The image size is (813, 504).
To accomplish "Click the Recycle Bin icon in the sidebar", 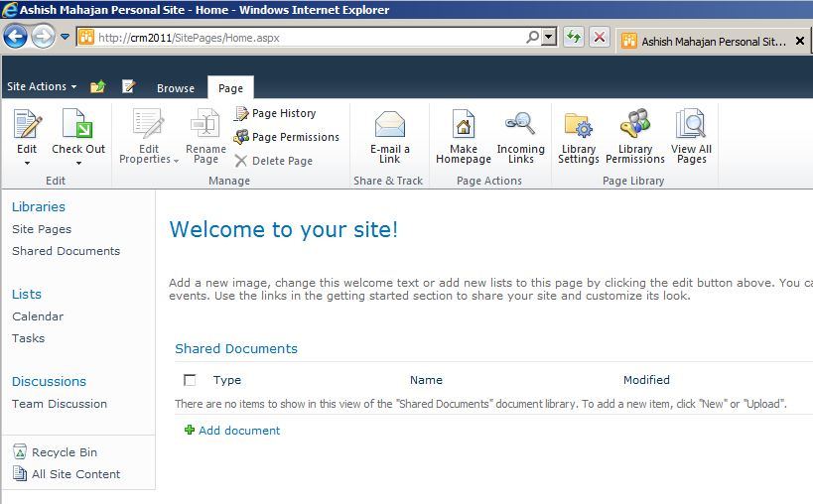I will [x=20, y=451].
